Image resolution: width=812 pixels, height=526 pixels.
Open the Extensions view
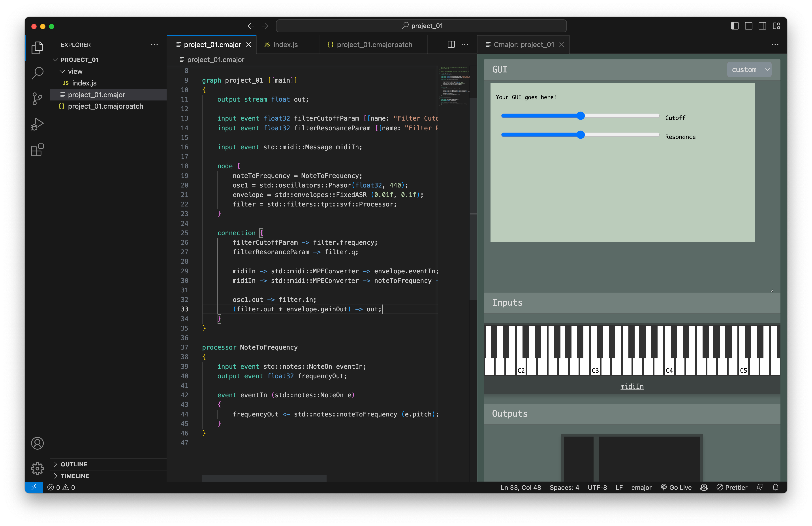37,150
